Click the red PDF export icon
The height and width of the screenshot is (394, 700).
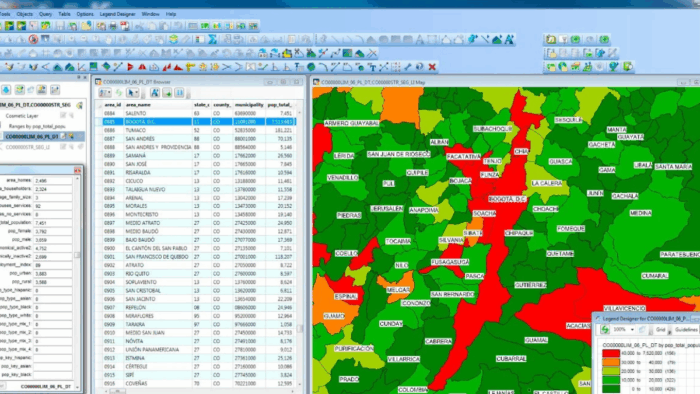tap(125, 26)
